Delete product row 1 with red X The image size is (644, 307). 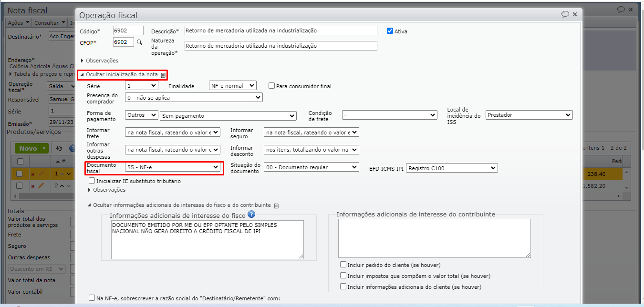33,174
